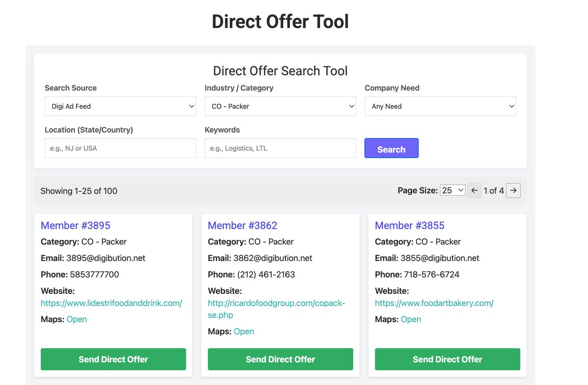588x385 pixels.
Task: Open Member #3862 profile link
Action: (243, 225)
